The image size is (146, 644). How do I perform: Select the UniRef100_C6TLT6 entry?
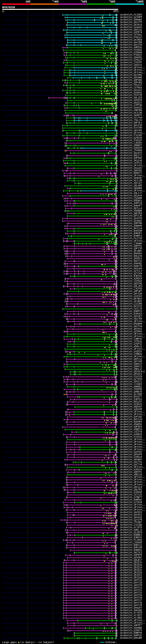[131, 309]
